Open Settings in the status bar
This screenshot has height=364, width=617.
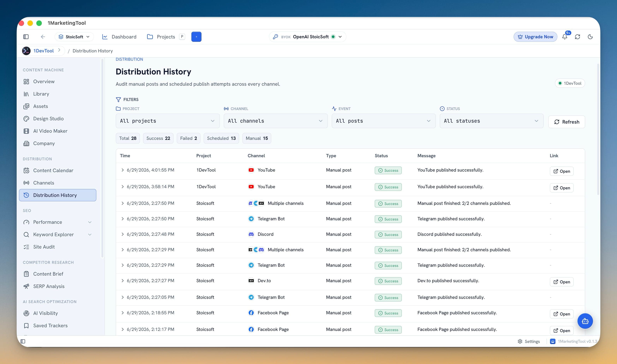pos(529,341)
